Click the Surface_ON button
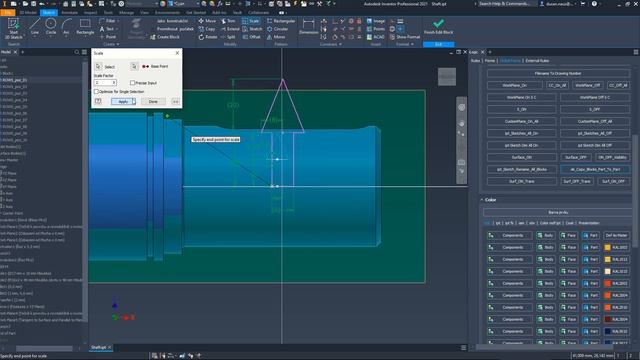This screenshot has width=640, height=360. pyautogui.click(x=522, y=157)
